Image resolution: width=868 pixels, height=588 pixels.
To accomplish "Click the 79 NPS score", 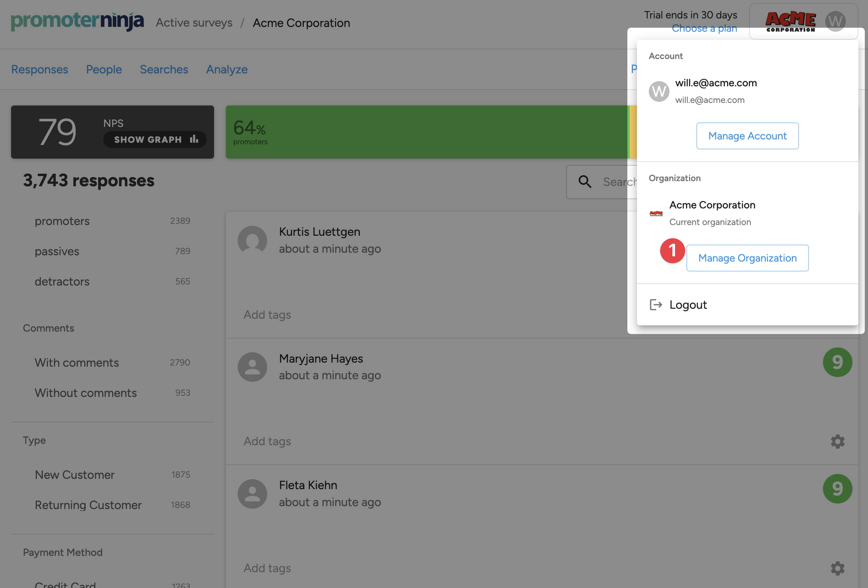I will pos(57,132).
